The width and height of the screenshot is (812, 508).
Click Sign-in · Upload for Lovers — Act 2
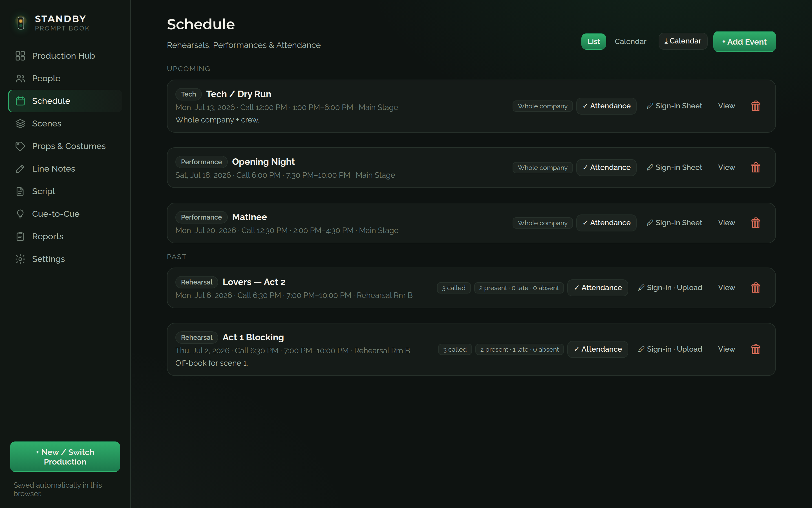click(670, 288)
